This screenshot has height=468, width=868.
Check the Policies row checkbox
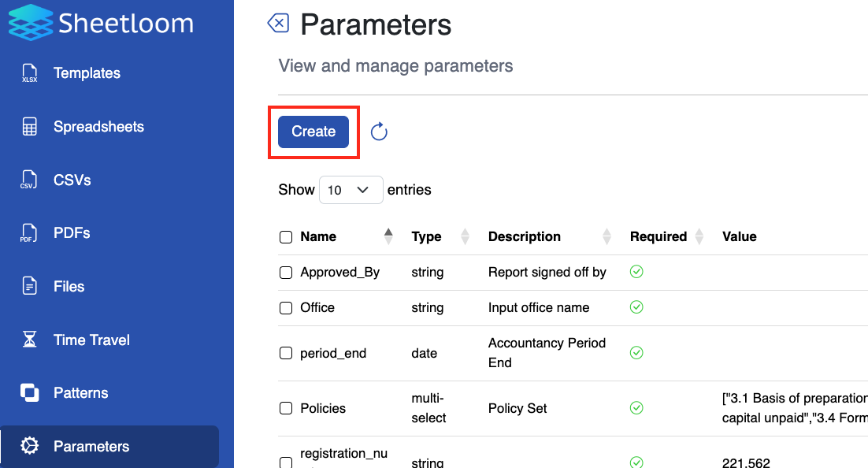point(285,408)
